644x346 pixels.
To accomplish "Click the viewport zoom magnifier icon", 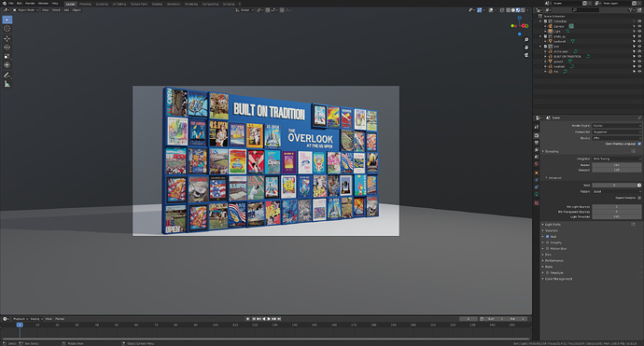I will click(526, 40).
